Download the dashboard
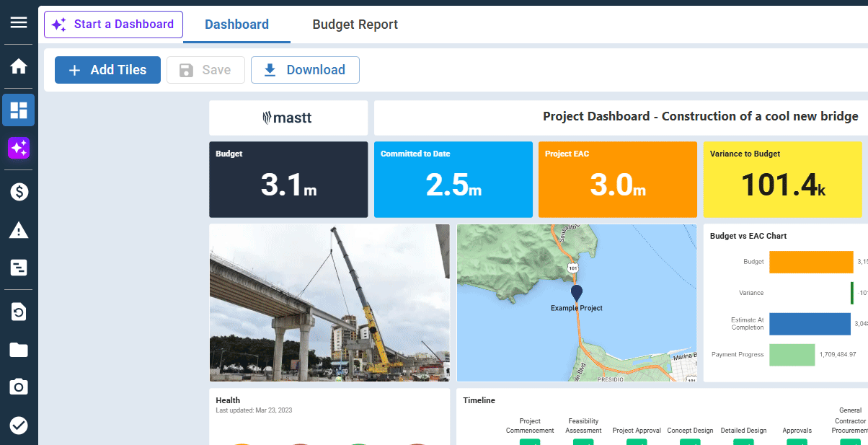 pyautogui.click(x=305, y=70)
